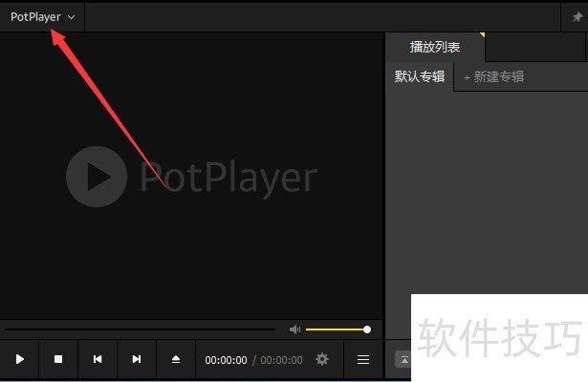Open the control panel gear icon

coord(322,359)
